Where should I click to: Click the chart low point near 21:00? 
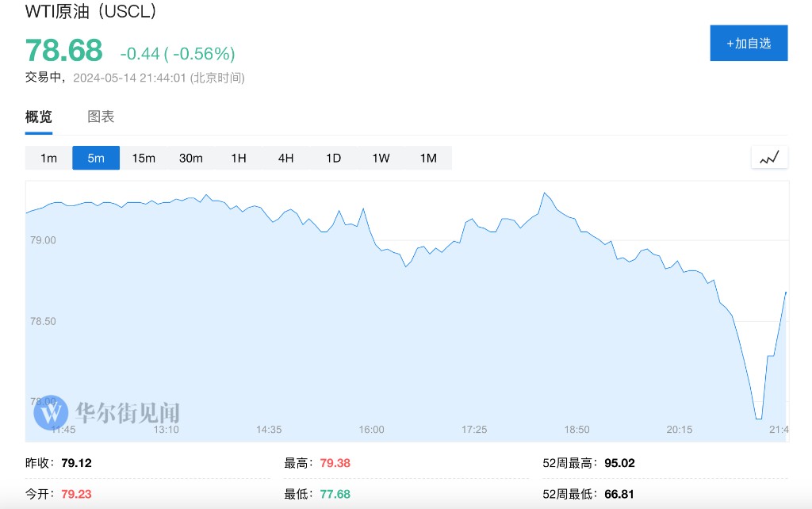758,418
